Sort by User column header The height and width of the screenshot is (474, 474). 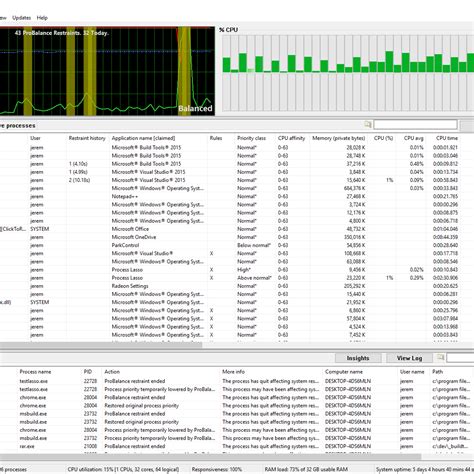point(35,138)
